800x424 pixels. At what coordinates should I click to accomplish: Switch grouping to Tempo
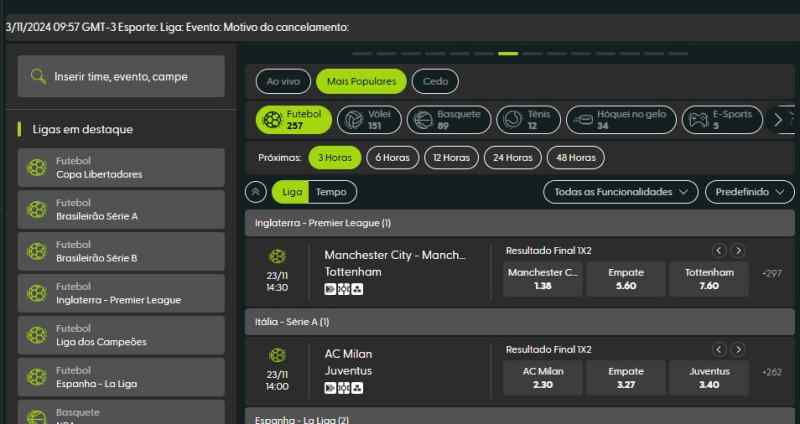(x=332, y=192)
